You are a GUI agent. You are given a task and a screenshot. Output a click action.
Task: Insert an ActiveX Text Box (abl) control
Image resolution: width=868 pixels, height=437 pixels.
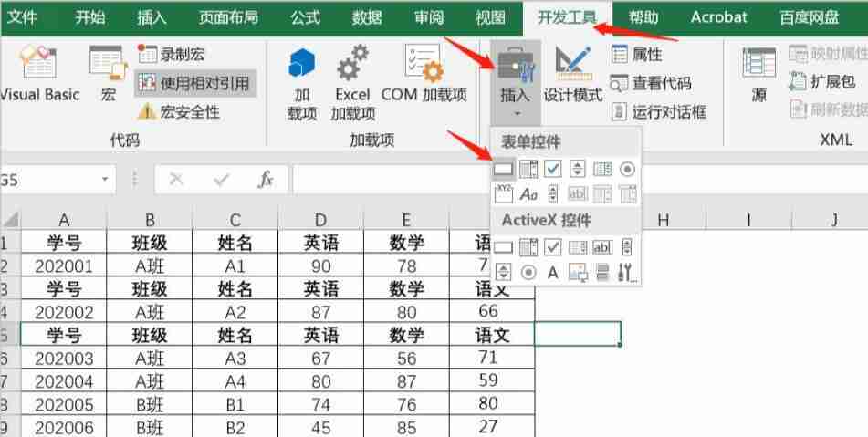click(x=602, y=247)
